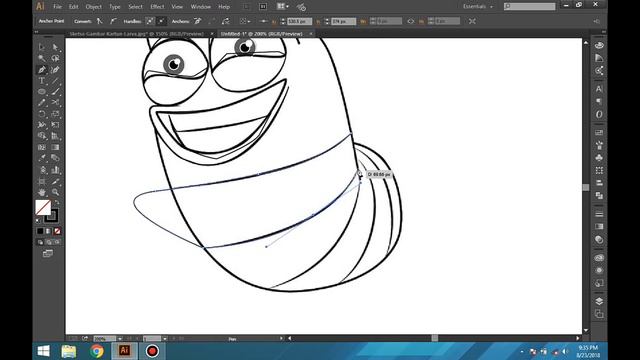Select the Scale tool
Viewport: 640px width, 360px height.
coord(55,114)
